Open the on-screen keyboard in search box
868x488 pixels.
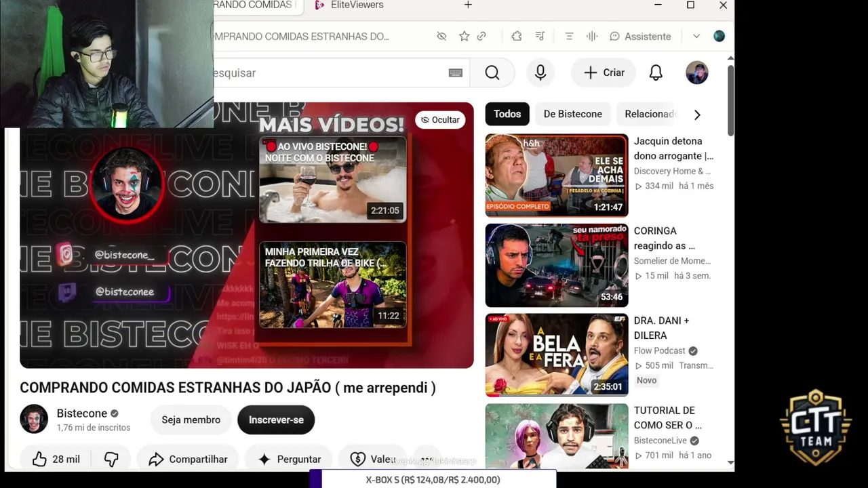click(x=456, y=73)
